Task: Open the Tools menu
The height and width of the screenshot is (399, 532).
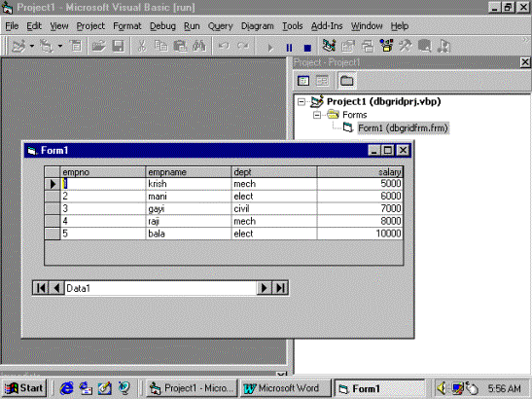Action: [292, 26]
